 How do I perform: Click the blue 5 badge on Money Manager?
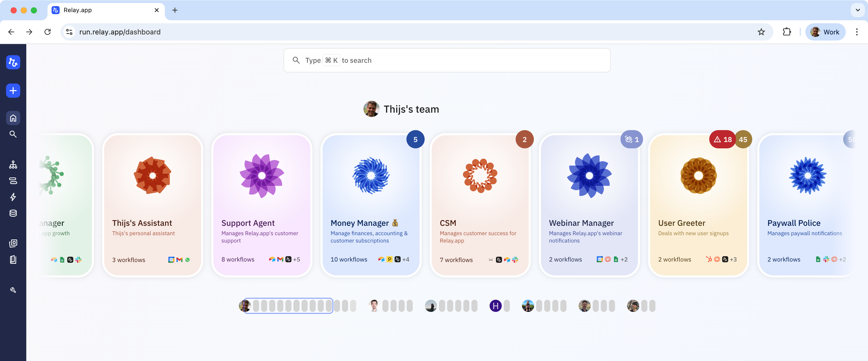(415, 139)
